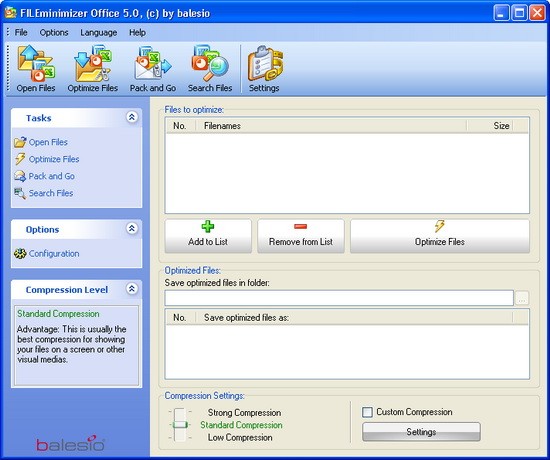Screen dimensions: 550x460
Task: Click the FILEminimizer app icon in title bar
Action: (x=11, y=13)
